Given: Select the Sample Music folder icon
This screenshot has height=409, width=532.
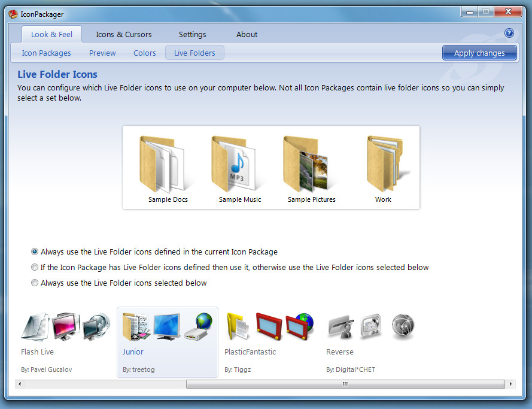Looking at the screenshot, I should pyautogui.click(x=234, y=164).
